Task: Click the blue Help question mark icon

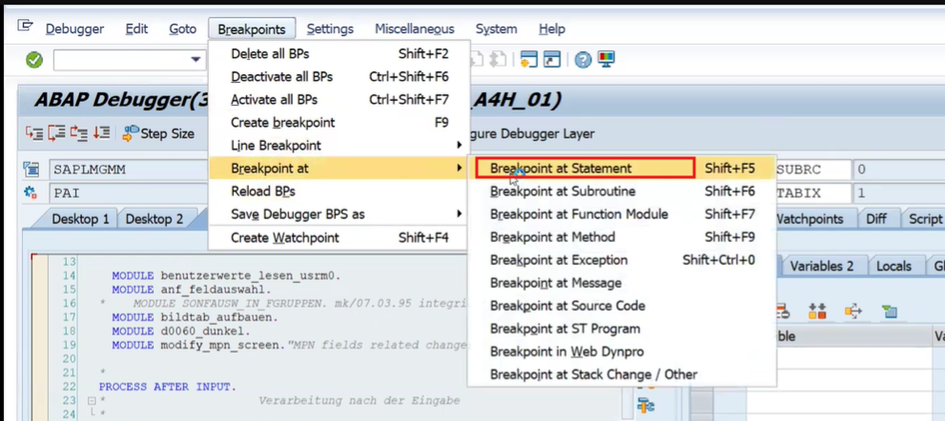Action: (x=582, y=60)
